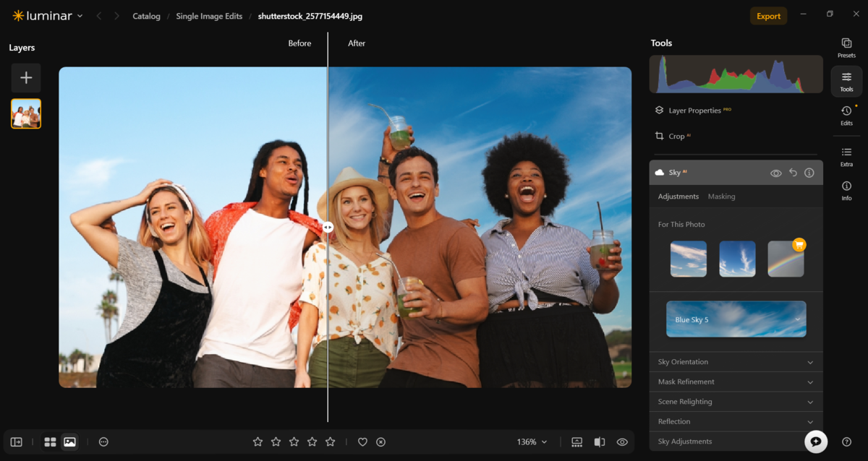Switch to grid gallery view
This screenshot has width=868, height=461.
pos(50,441)
